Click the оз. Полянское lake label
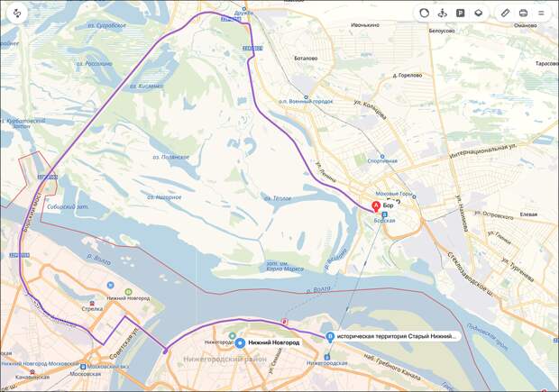Viewport: 559px width, 392px height. click(170, 157)
